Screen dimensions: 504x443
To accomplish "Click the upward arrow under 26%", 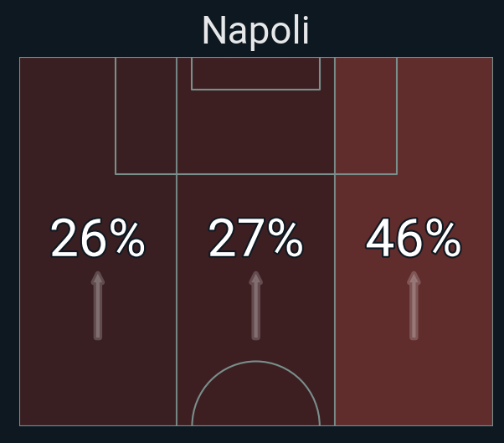I will pos(98,306).
